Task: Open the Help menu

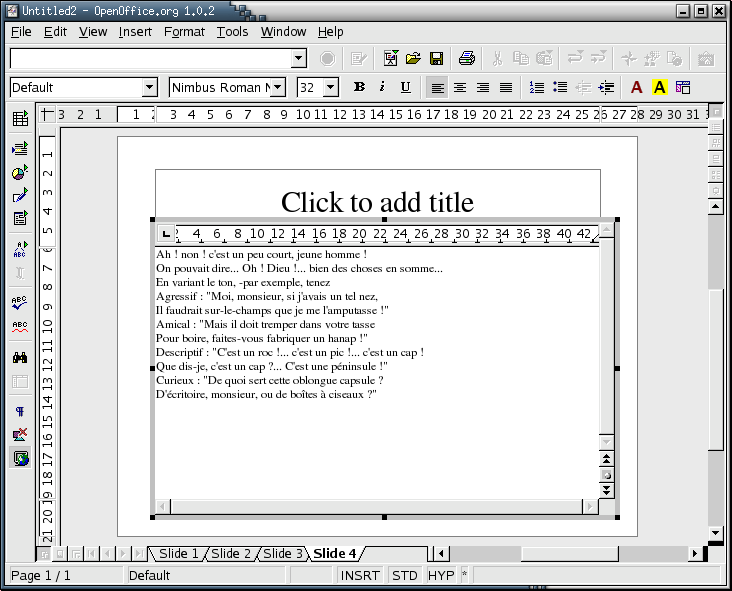Action: 331,32
